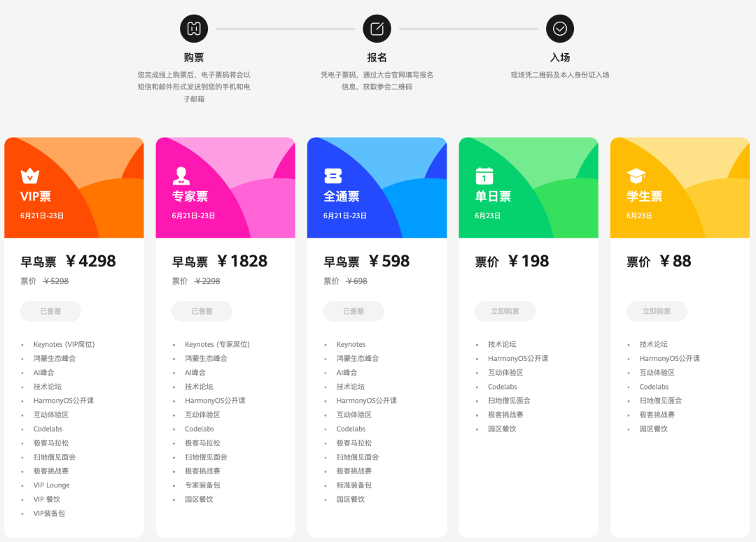Click 已售罄 button under VIP票
This screenshot has height=542, width=756.
pyautogui.click(x=50, y=311)
